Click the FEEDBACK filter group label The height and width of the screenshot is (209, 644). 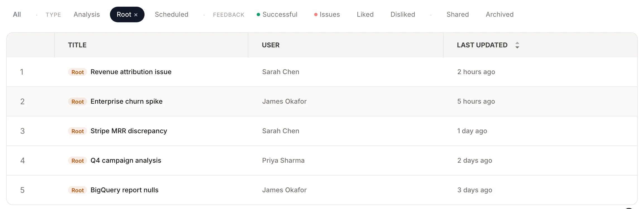pyautogui.click(x=229, y=14)
